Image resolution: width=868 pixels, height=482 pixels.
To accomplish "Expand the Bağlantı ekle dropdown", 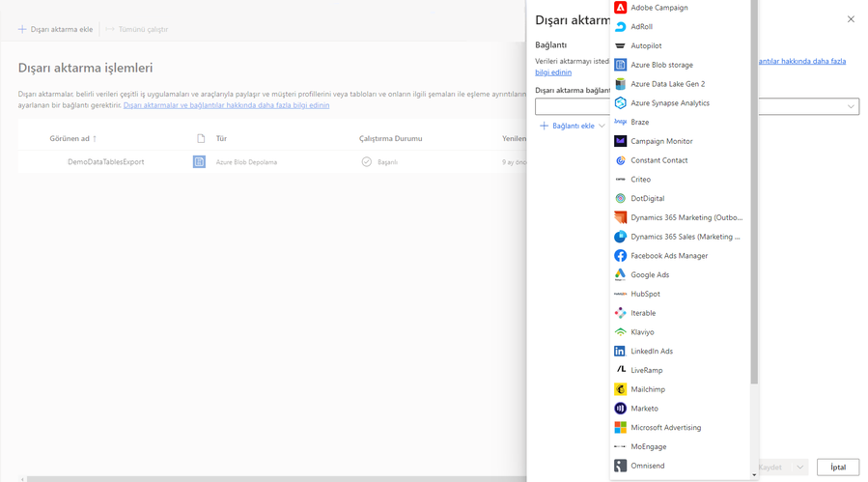I will (x=602, y=126).
